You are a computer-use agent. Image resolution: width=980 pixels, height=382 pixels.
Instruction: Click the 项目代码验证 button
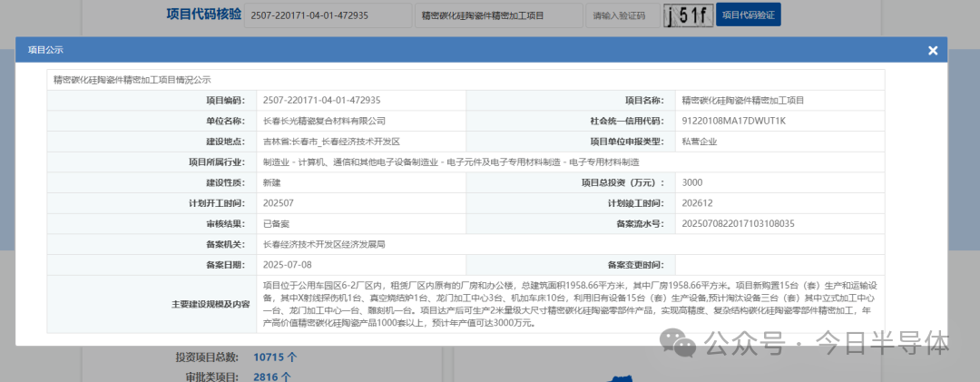pyautogui.click(x=748, y=15)
